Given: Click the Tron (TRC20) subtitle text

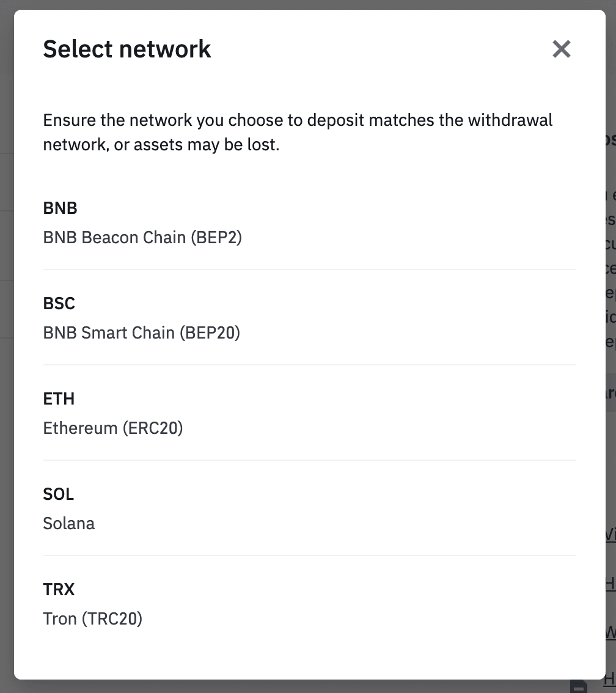Looking at the screenshot, I should [x=92, y=618].
